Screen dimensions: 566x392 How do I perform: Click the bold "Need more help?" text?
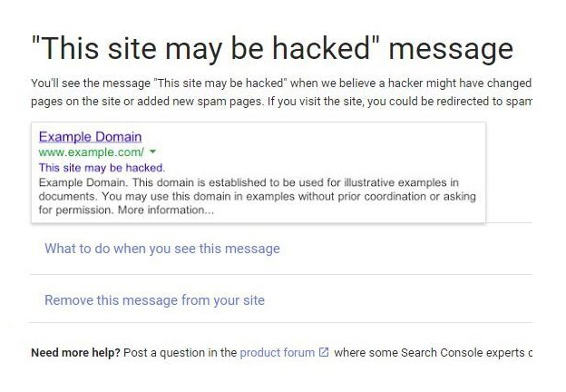(x=75, y=352)
